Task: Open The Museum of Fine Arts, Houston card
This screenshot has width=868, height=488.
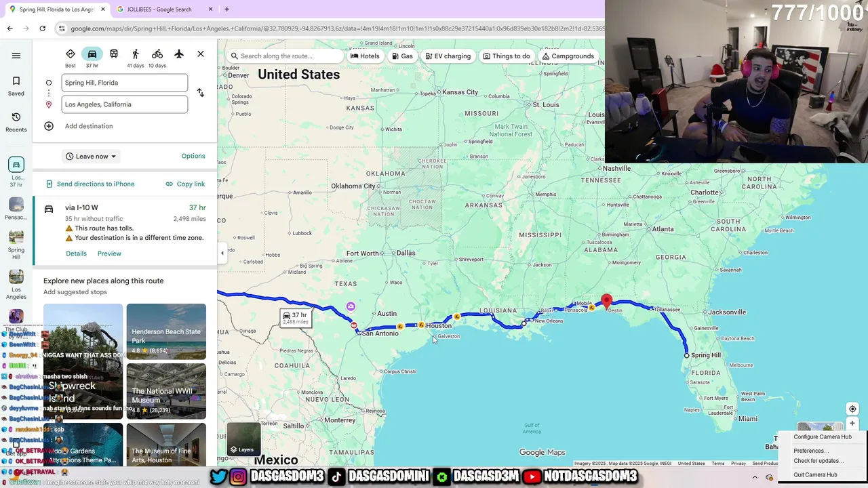Action: [x=166, y=445]
